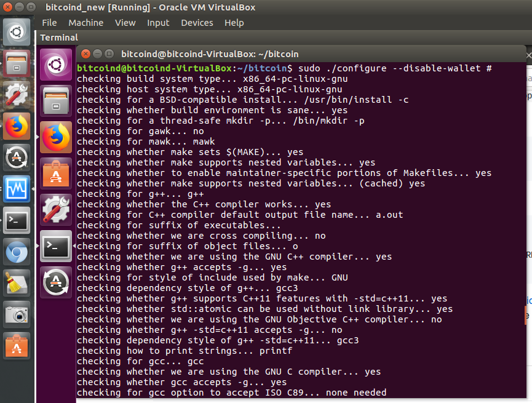Click line 'whether make sets $(MAKE)'
Image resolution: width=532 pixels, height=403 pixels.
point(190,152)
